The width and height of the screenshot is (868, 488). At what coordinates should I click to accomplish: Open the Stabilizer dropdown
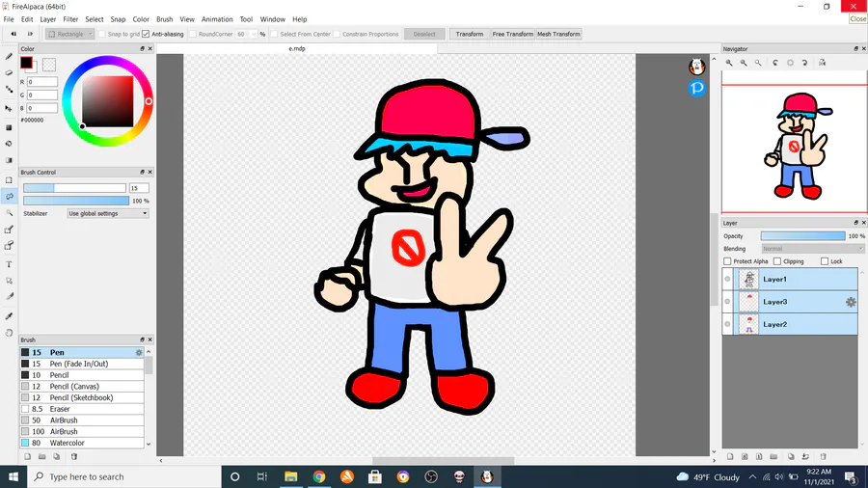click(x=108, y=213)
